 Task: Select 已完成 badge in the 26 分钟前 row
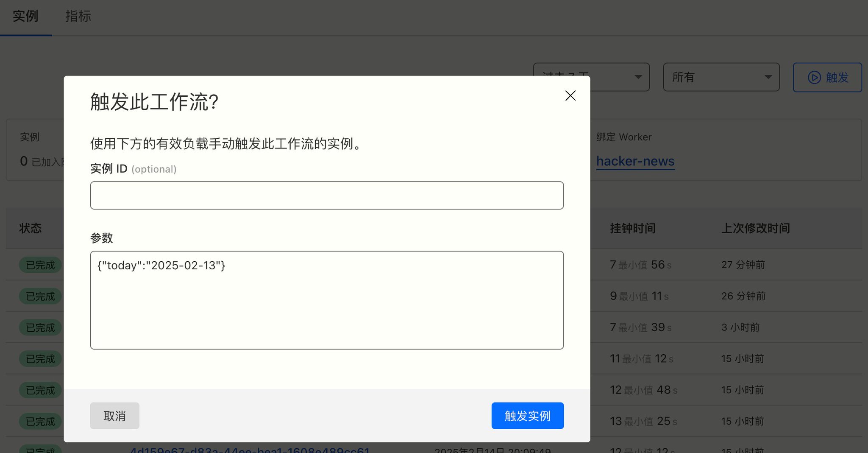click(x=40, y=296)
